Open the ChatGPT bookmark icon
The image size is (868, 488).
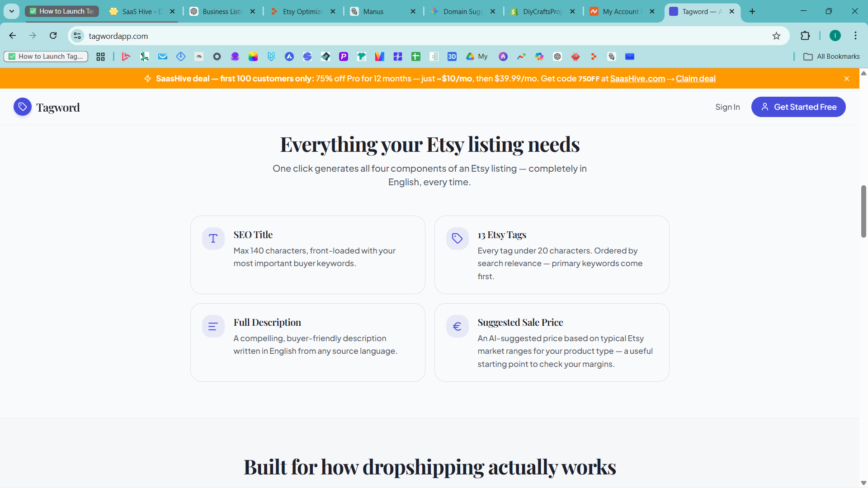coord(557,56)
